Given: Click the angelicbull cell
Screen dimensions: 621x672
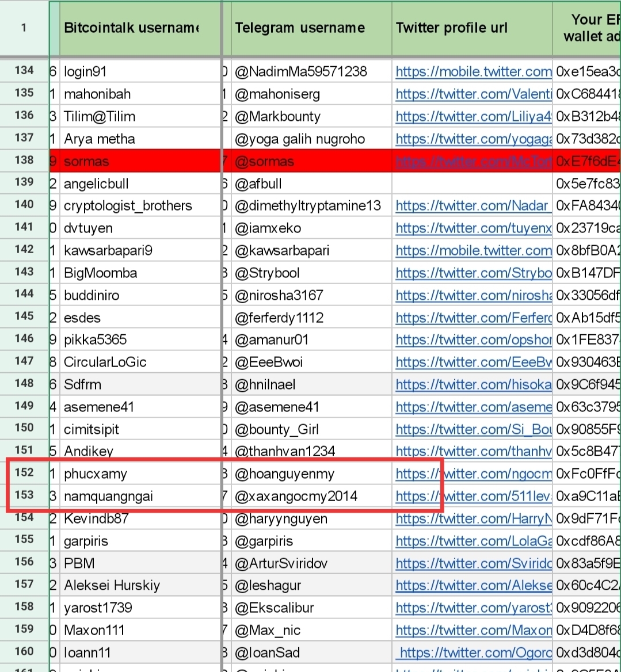Looking at the screenshot, I should click(x=140, y=184).
